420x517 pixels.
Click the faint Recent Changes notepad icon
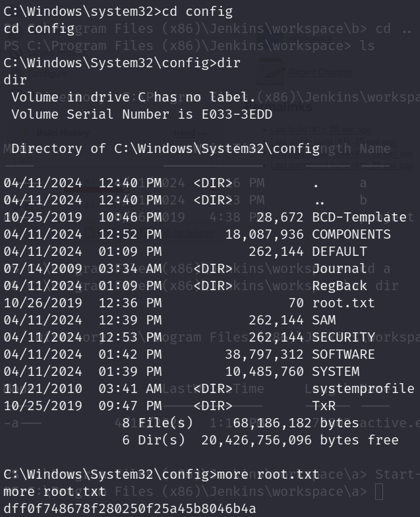(x=271, y=71)
